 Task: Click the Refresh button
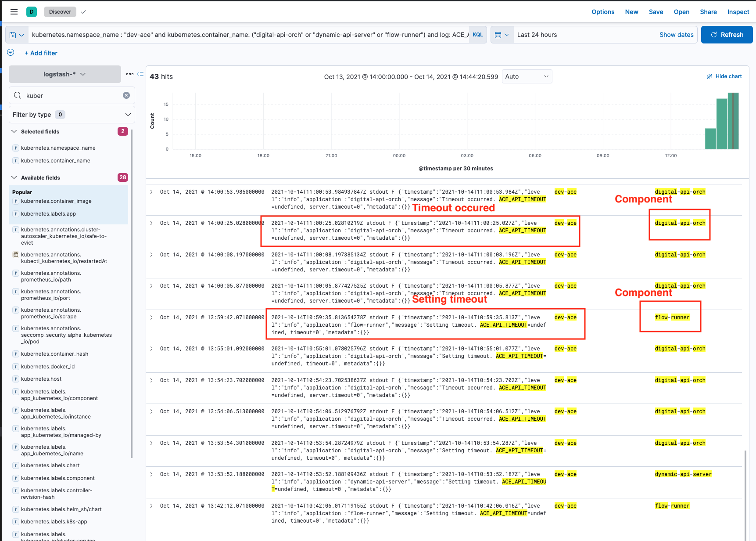coord(727,34)
